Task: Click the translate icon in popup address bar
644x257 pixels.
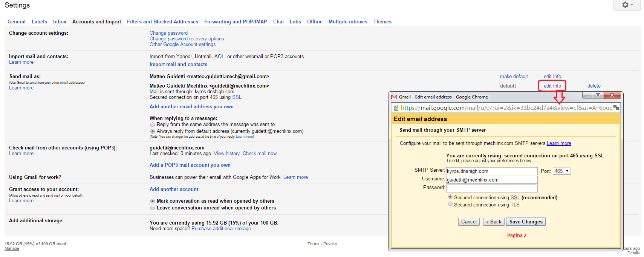Action: point(616,108)
